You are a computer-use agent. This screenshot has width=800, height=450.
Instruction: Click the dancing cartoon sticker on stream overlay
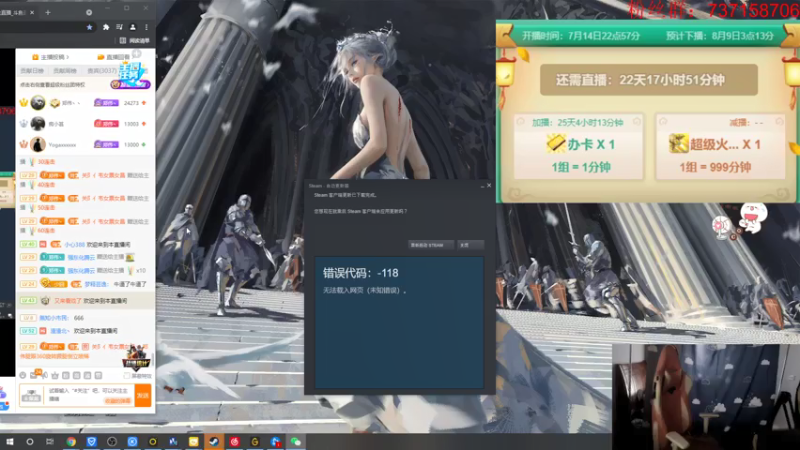click(752, 218)
